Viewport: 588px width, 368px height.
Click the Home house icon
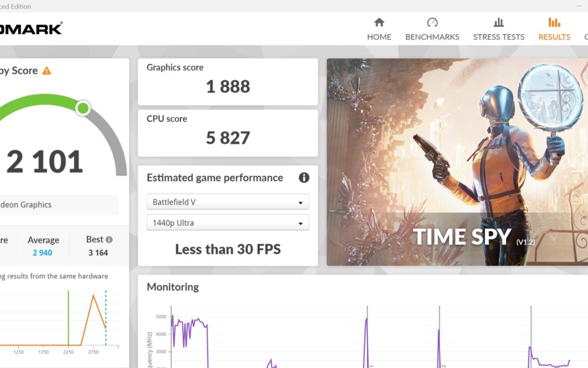pos(379,22)
